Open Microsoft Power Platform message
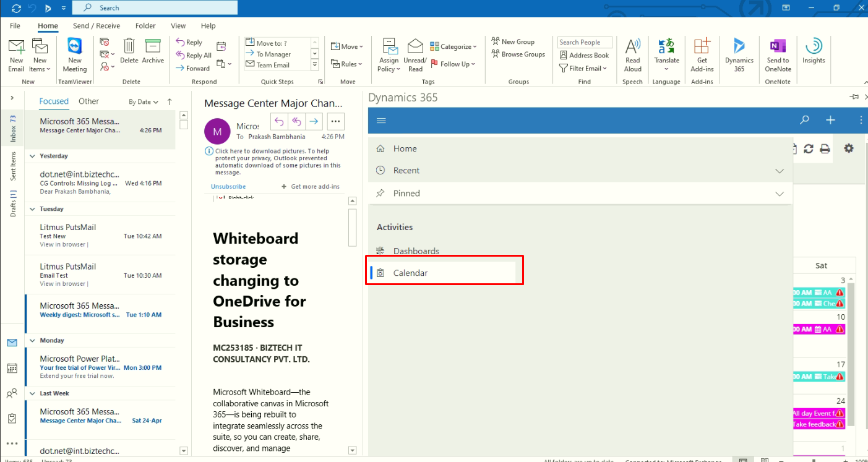This screenshot has width=868, height=462. pos(100,367)
